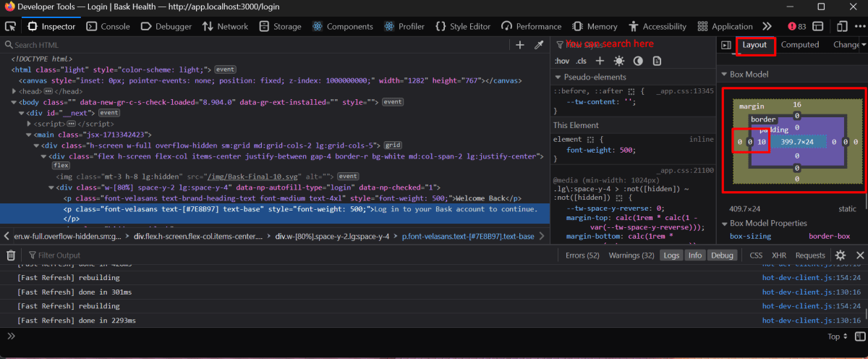
Task: Open the Memory tab
Action: click(x=595, y=27)
